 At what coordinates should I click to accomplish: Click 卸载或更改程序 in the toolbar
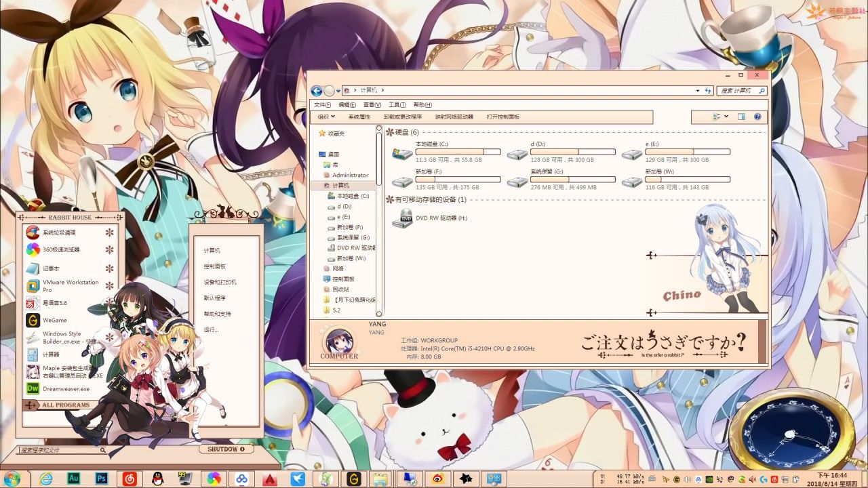403,117
